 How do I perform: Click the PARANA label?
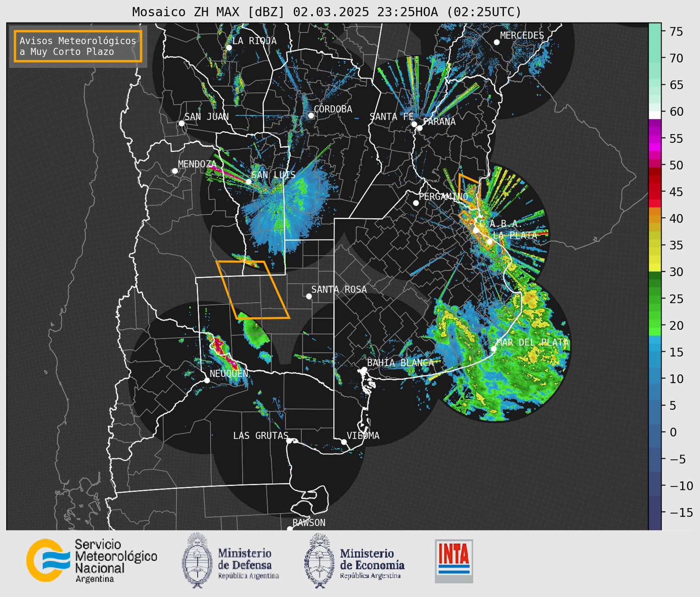(439, 122)
